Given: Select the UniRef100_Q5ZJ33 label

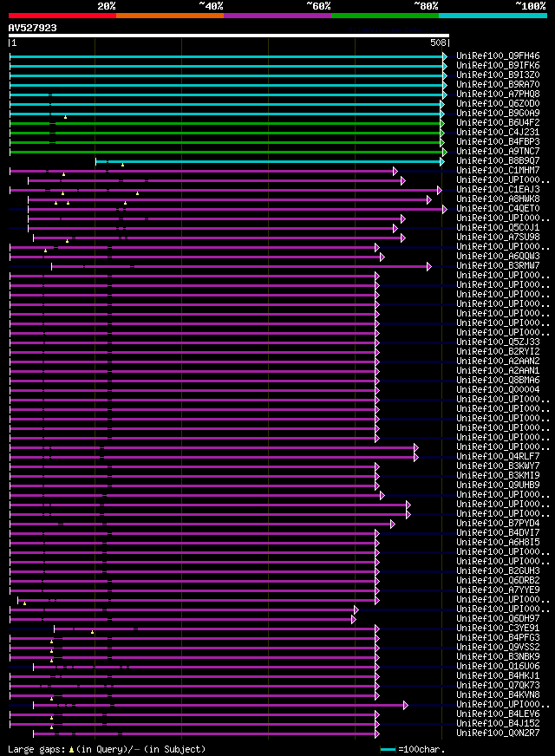Looking at the screenshot, I should (x=498, y=342).
